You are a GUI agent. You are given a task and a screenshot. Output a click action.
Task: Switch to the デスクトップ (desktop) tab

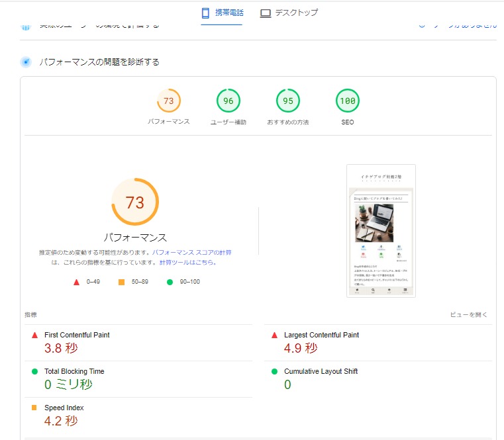[289, 13]
